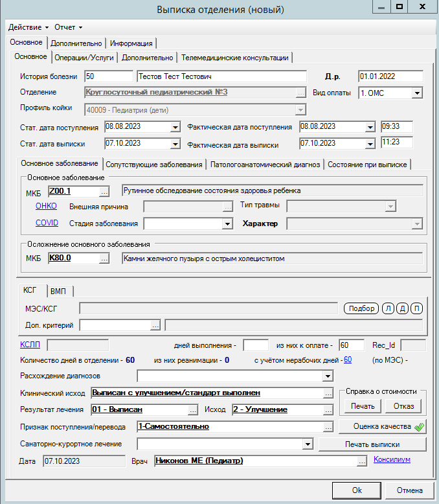The image size is (439, 504).
Task: Select the Сопутствующие заболевания tab
Action: pyautogui.click(x=154, y=165)
